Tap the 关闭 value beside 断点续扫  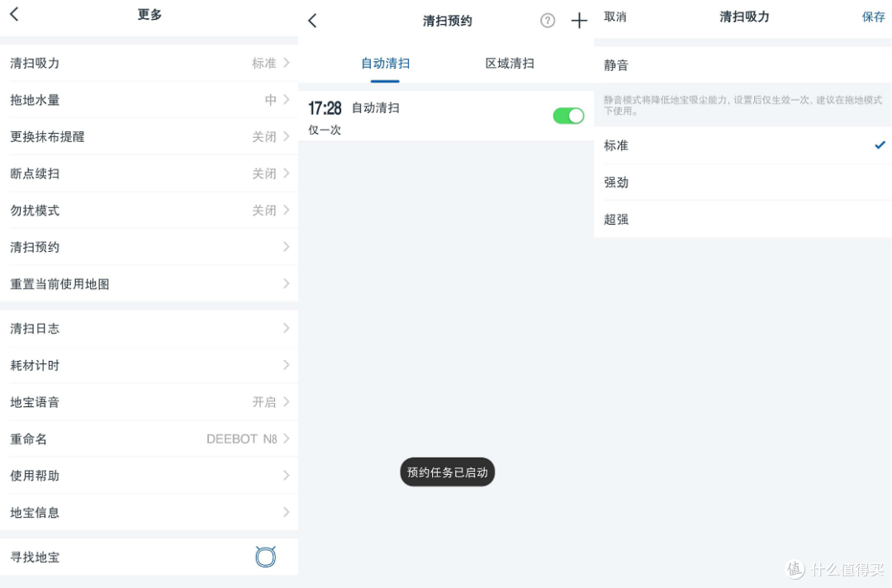tap(264, 173)
